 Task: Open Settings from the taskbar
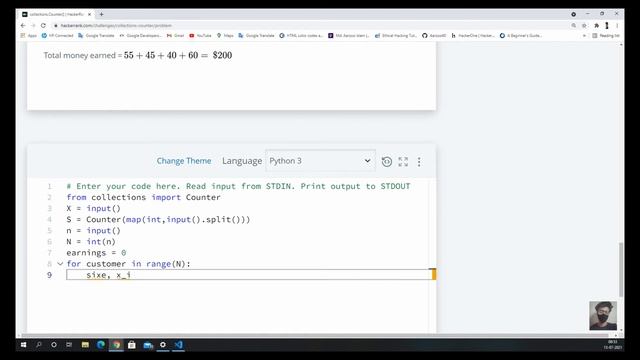[x=163, y=345]
